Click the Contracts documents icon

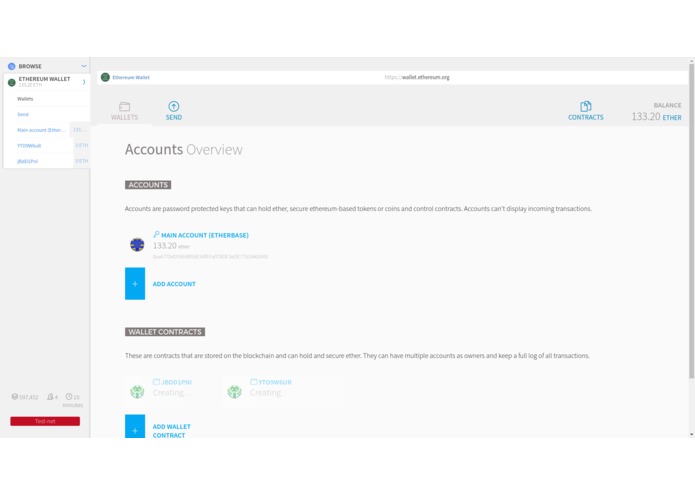click(586, 106)
